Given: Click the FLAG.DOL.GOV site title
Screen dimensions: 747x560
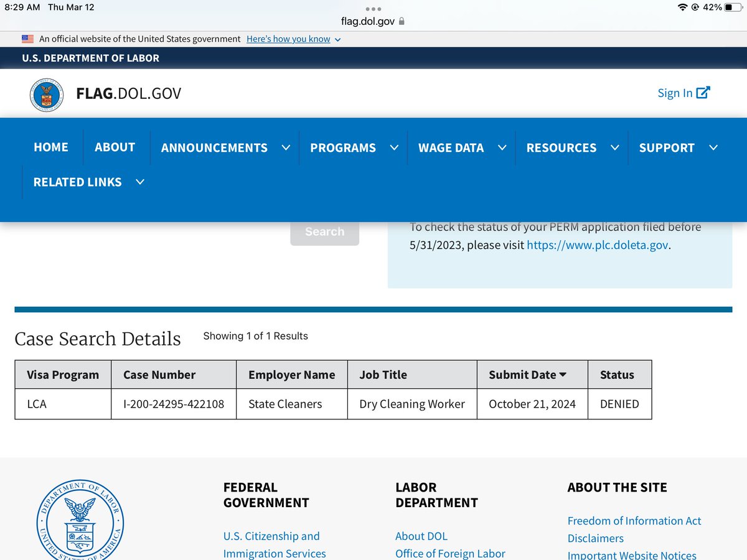Looking at the screenshot, I should (x=128, y=93).
